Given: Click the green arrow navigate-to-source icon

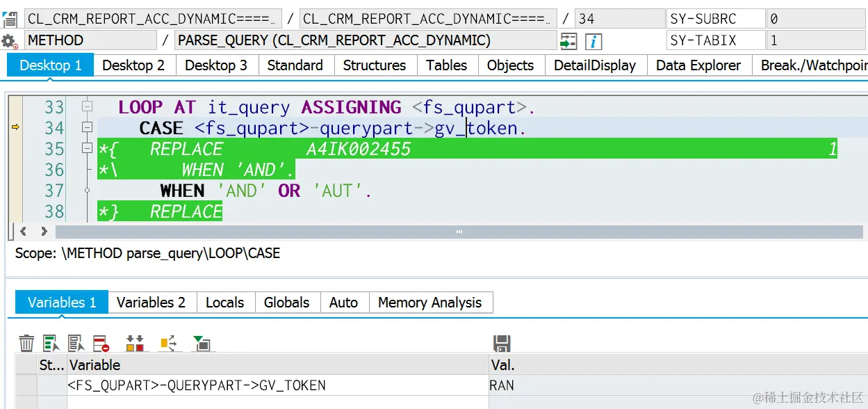Looking at the screenshot, I should click(568, 41).
